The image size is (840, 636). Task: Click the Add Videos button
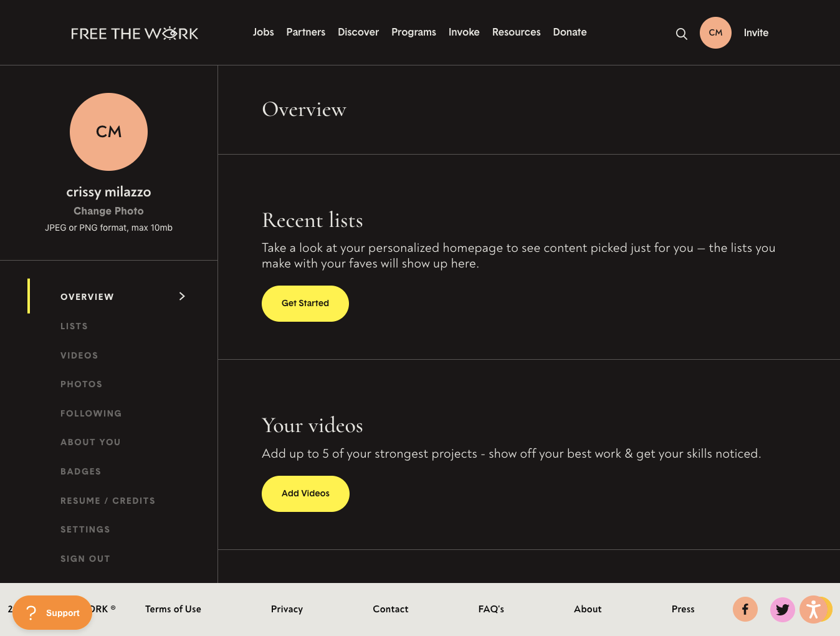(305, 493)
